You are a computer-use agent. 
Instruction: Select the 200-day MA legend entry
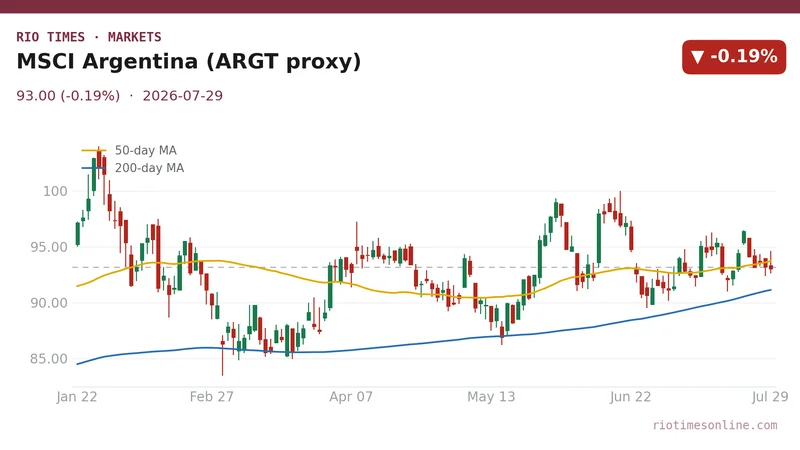[133, 168]
